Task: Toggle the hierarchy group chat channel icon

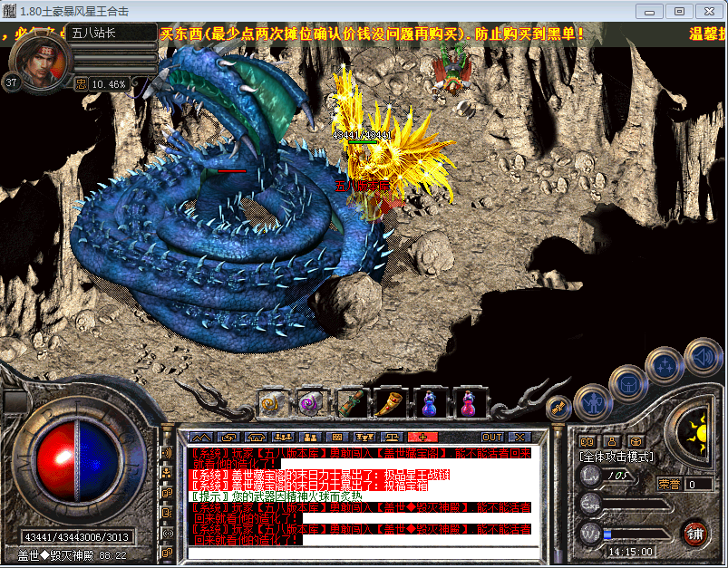Action: point(167,473)
